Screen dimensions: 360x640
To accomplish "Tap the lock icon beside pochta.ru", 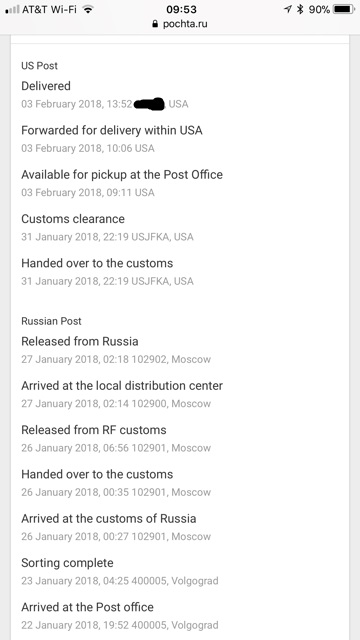I will [x=155, y=24].
